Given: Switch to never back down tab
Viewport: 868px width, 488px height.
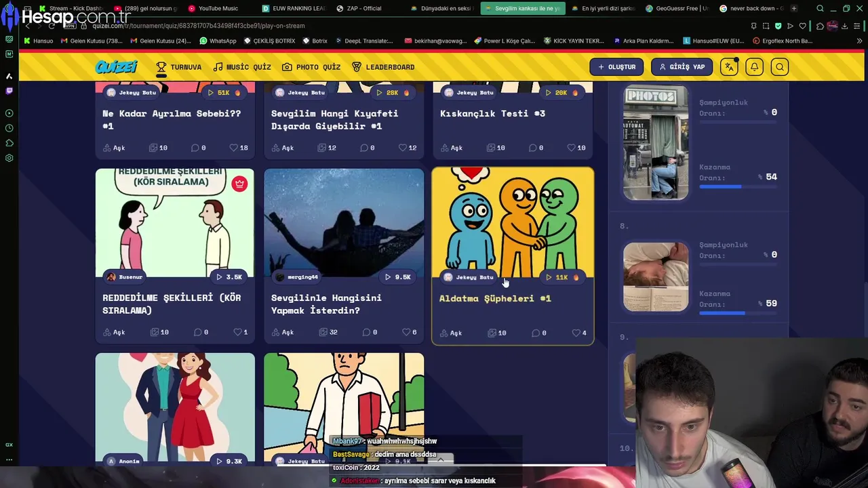Looking at the screenshot, I should (x=751, y=9).
